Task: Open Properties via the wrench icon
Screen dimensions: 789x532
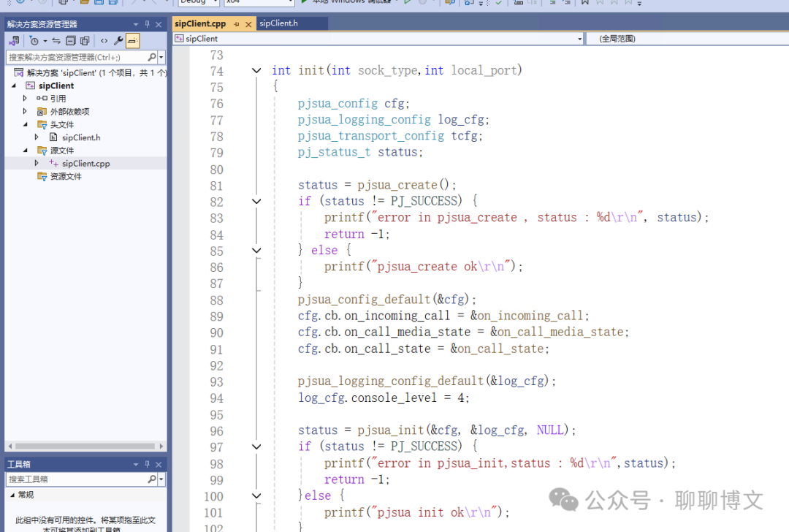Action: (118, 41)
